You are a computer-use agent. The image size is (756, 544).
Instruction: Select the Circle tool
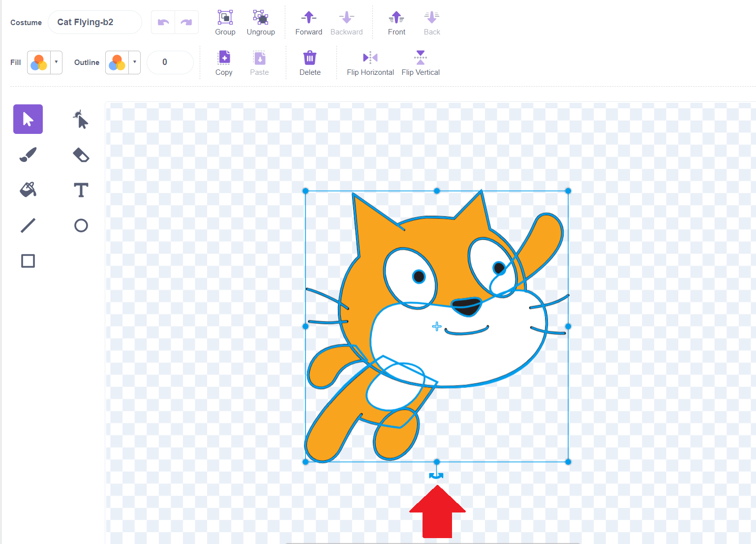point(81,225)
